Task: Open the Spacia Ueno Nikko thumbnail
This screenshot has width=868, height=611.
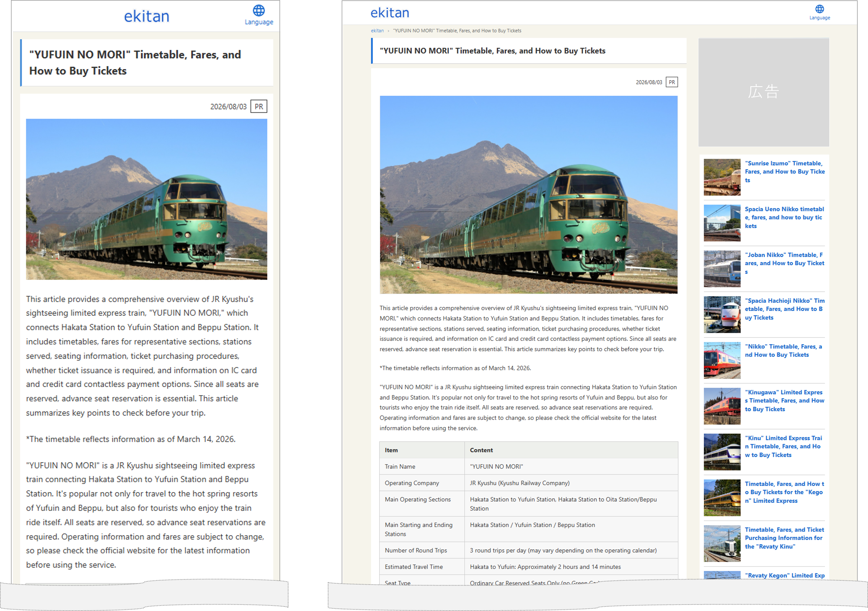Action: point(722,223)
